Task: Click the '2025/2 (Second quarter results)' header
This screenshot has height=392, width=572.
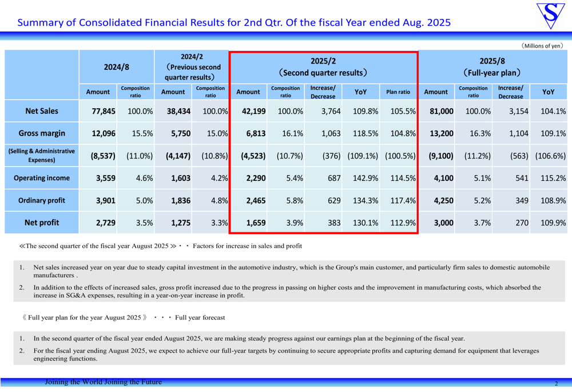Action: [x=323, y=67]
